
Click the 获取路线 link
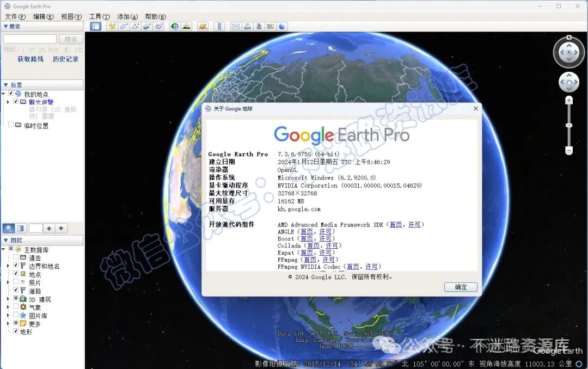[x=30, y=59]
